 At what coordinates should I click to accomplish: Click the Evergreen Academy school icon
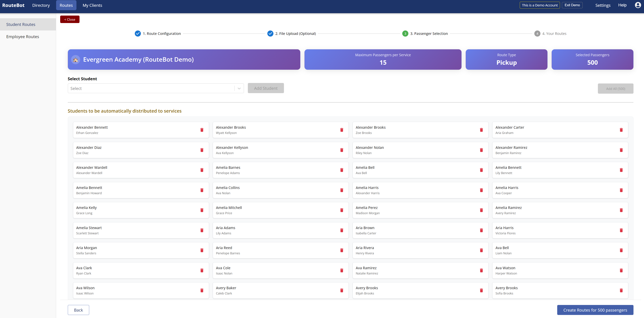75,59
